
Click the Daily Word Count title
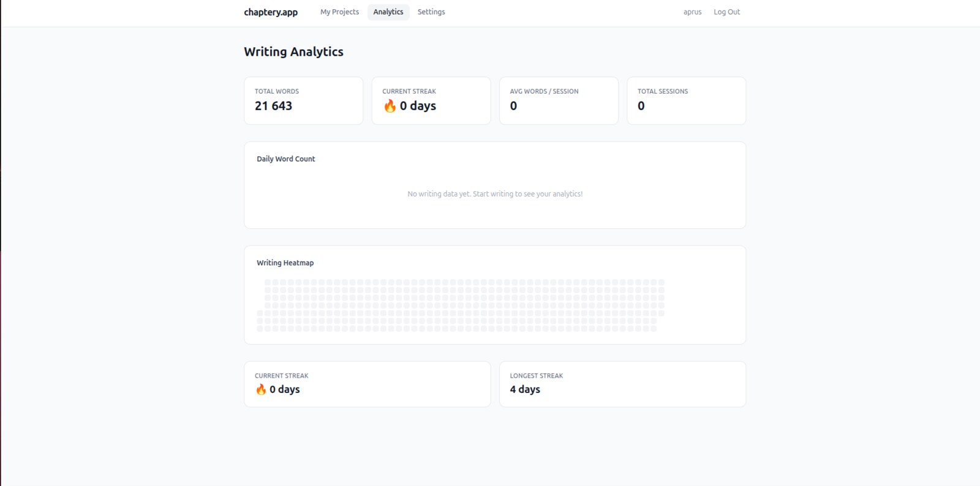coord(286,159)
